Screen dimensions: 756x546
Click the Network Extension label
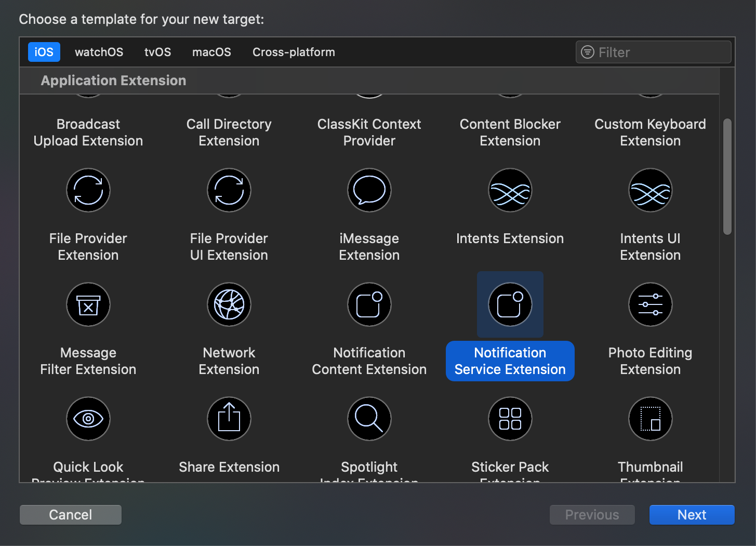[229, 361]
